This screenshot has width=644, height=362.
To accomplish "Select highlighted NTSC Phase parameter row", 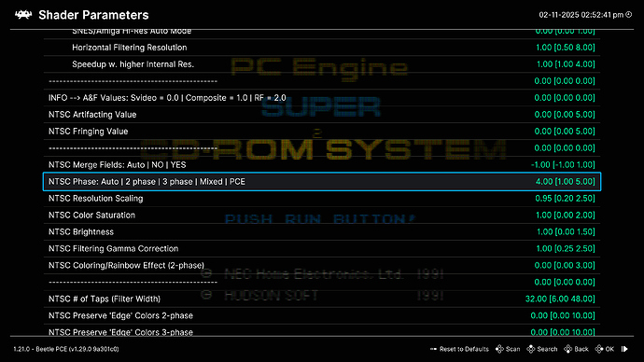I will coord(322,181).
